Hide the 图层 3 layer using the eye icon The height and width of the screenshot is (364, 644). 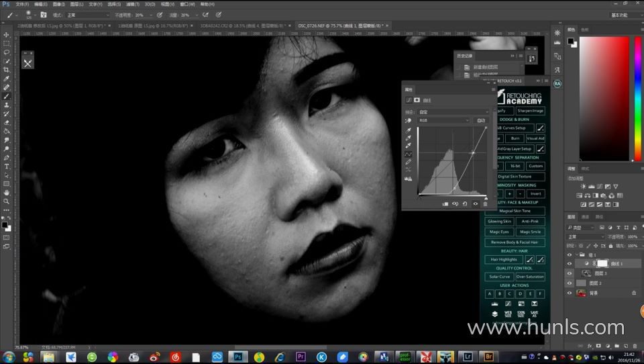(x=570, y=273)
